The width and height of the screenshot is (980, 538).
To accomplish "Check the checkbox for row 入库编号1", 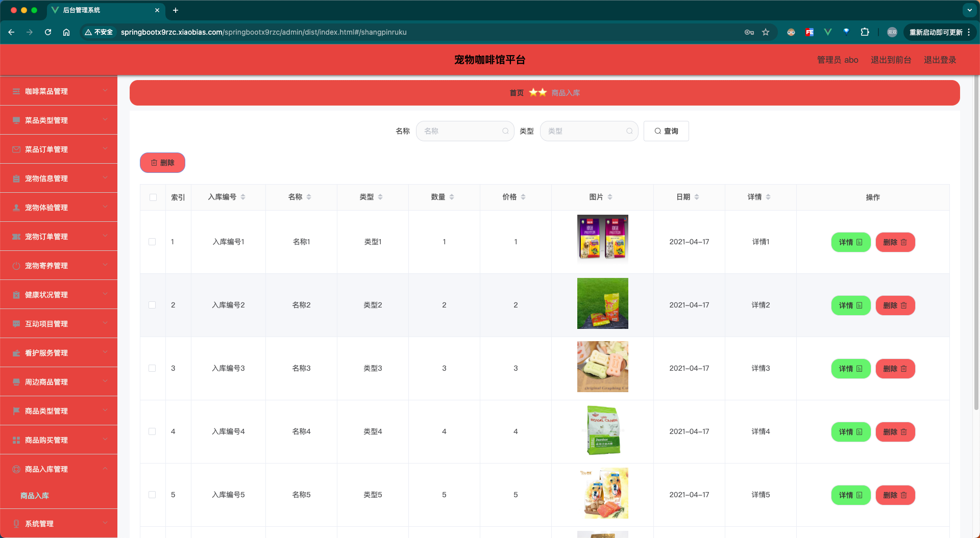I will 152,242.
